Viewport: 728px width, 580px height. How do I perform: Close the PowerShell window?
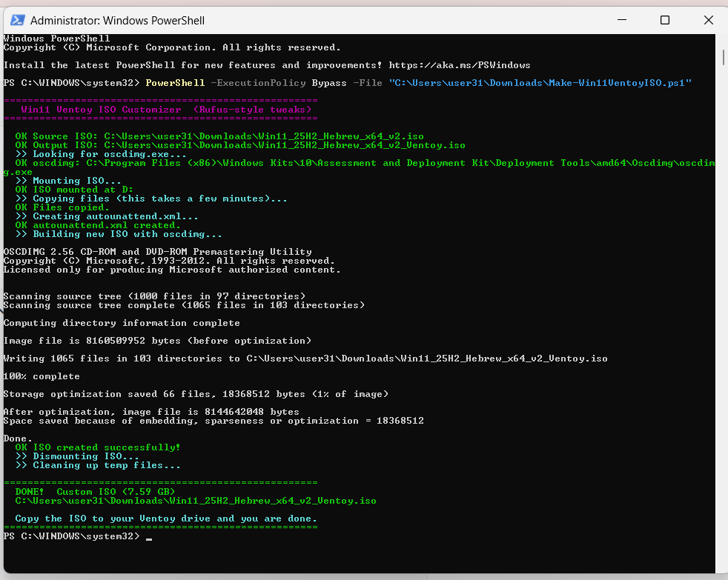tap(708, 20)
